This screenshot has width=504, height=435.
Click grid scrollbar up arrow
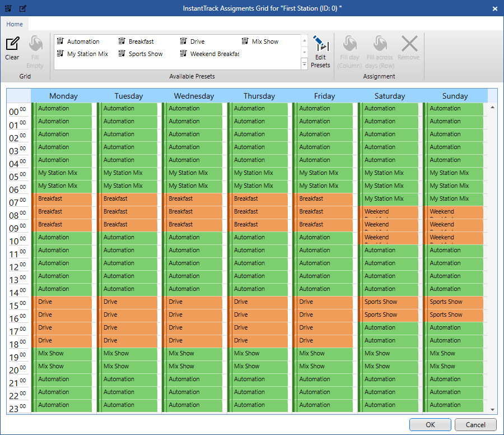click(x=492, y=107)
